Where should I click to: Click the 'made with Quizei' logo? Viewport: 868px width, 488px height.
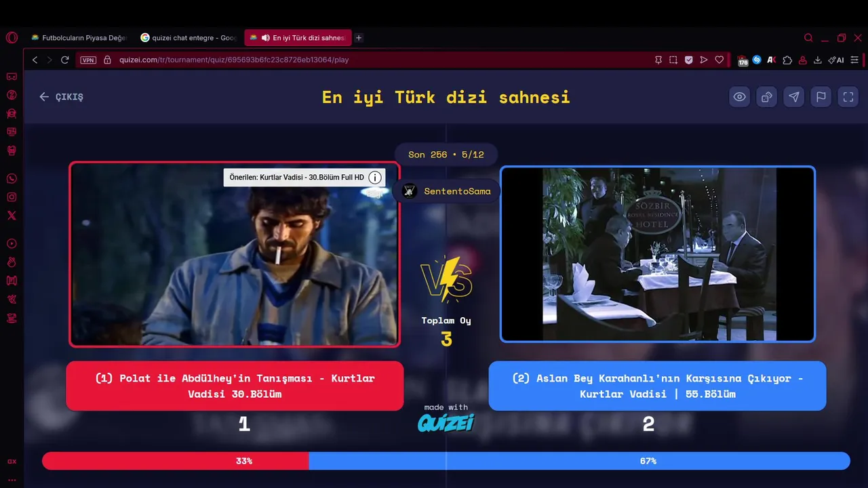(x=446, y=418)
